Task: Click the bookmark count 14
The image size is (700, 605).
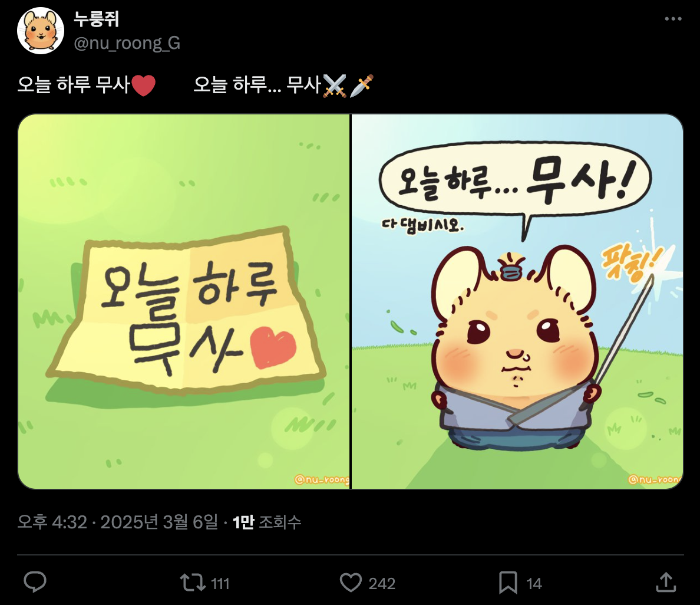Action: [534, 584]
